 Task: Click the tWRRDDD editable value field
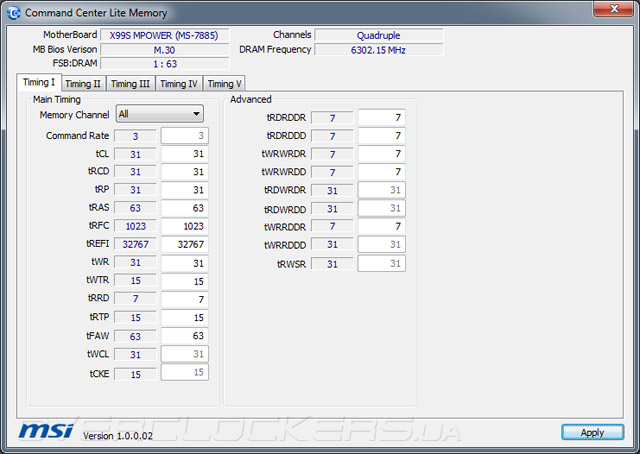pyautogui.click(x=381, y=244)
